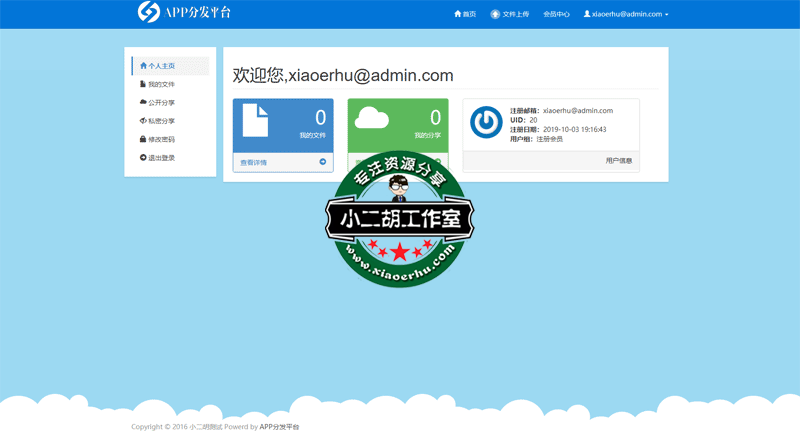Click APP分发平台 link in the footer
The height and width of the screenshot is (441, 800).
[279, 427]
